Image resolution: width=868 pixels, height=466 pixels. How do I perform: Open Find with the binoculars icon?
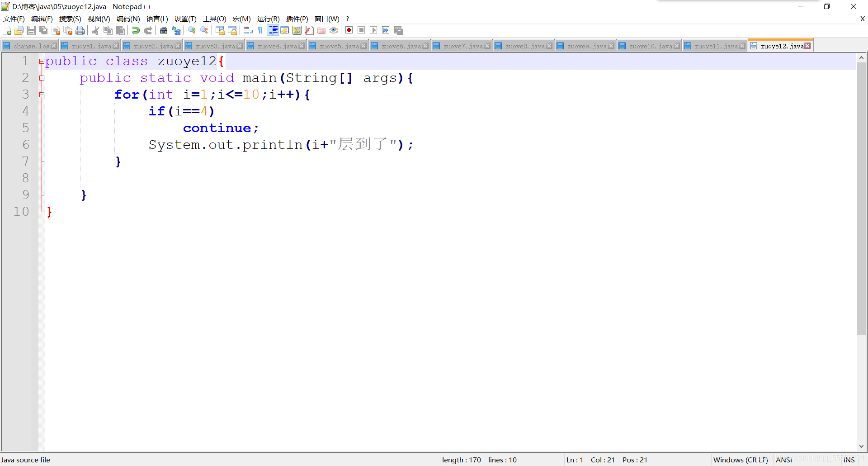tap(164, 30)
